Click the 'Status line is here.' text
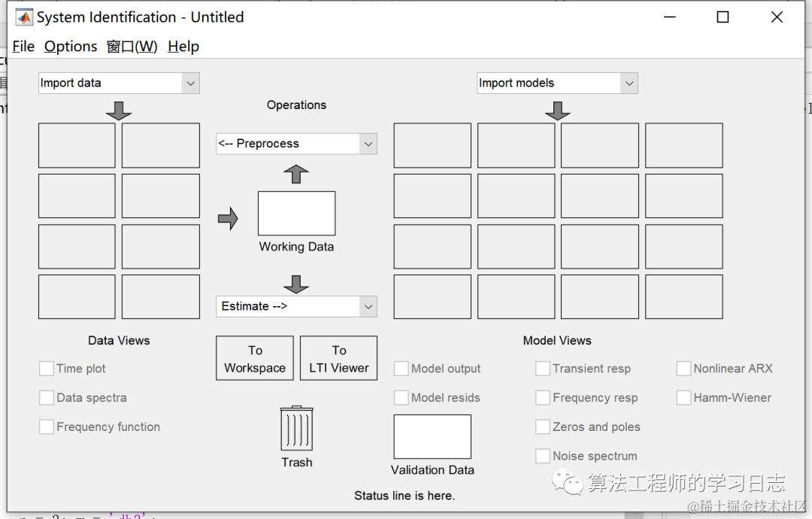Image resolution: width=812 pixels, height=519 pixels. (404, 496)
